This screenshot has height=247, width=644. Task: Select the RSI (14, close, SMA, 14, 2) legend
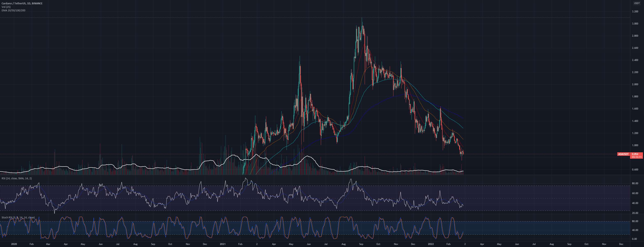click(17, 178)
